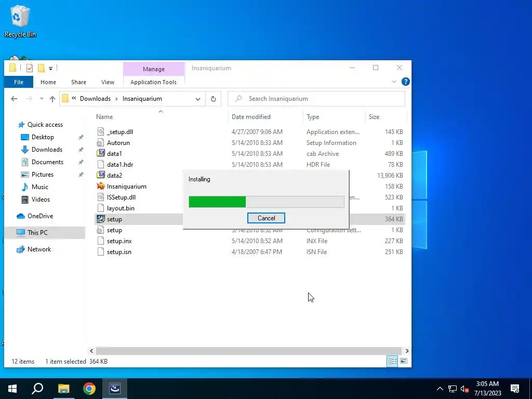Click the Manage contextual tab
Viewport: 532px width, 399px height.
point(154,69)
